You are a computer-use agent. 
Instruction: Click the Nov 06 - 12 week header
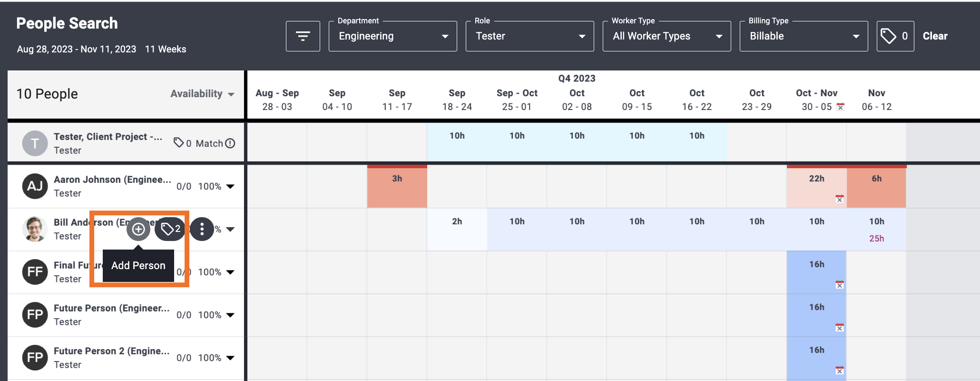click(x=877, y=100)
